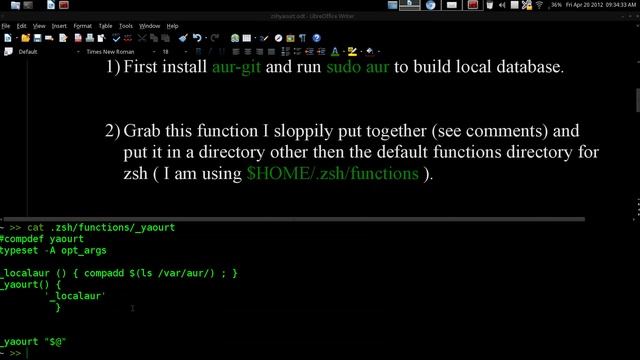Click the Decrease Indent icon
The width and height of the screenshot is (640, 360).
(309, 51)
